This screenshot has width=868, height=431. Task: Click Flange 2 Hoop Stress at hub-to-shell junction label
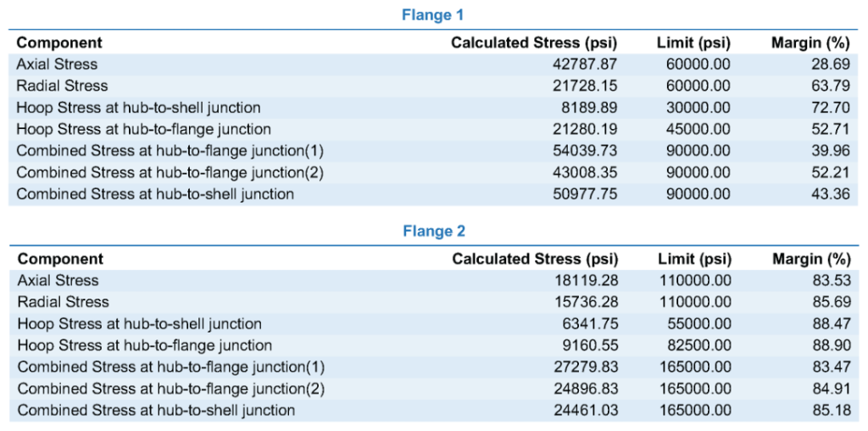[x=140, y=323]
